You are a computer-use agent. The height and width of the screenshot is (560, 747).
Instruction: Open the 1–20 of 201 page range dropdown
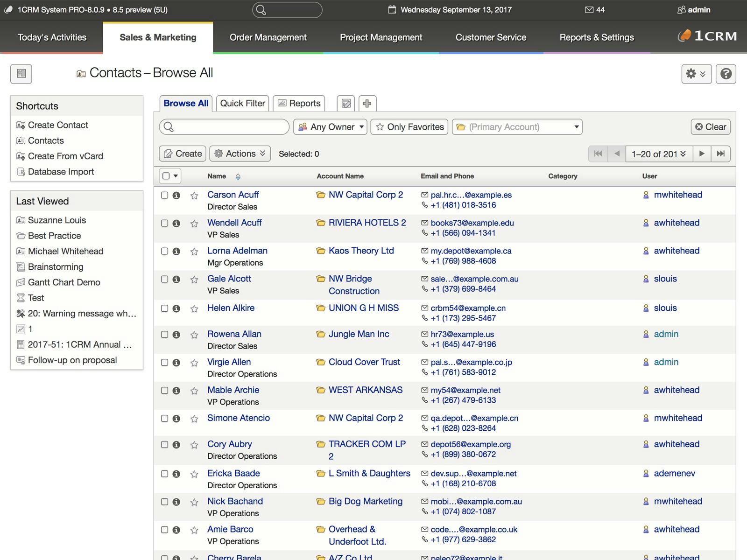(659, 154)
